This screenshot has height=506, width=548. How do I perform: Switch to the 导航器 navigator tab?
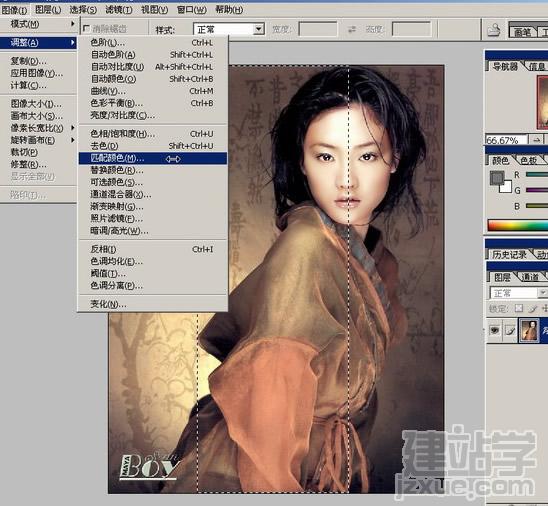pos(505,66)
